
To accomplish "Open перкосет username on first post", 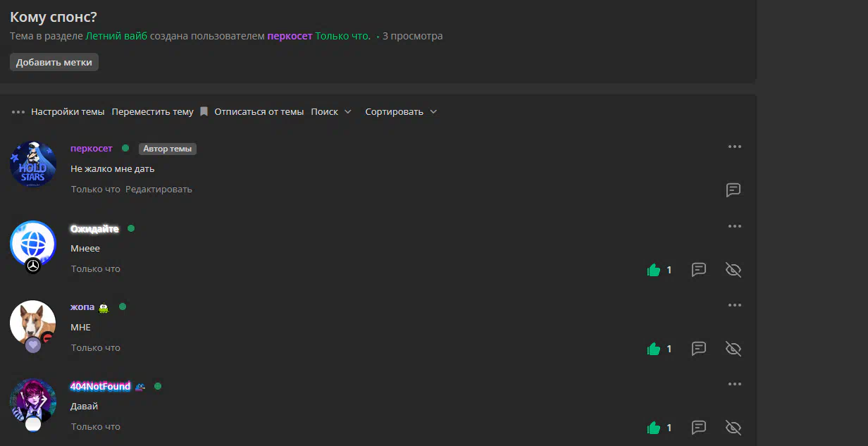I will (92, 148).
